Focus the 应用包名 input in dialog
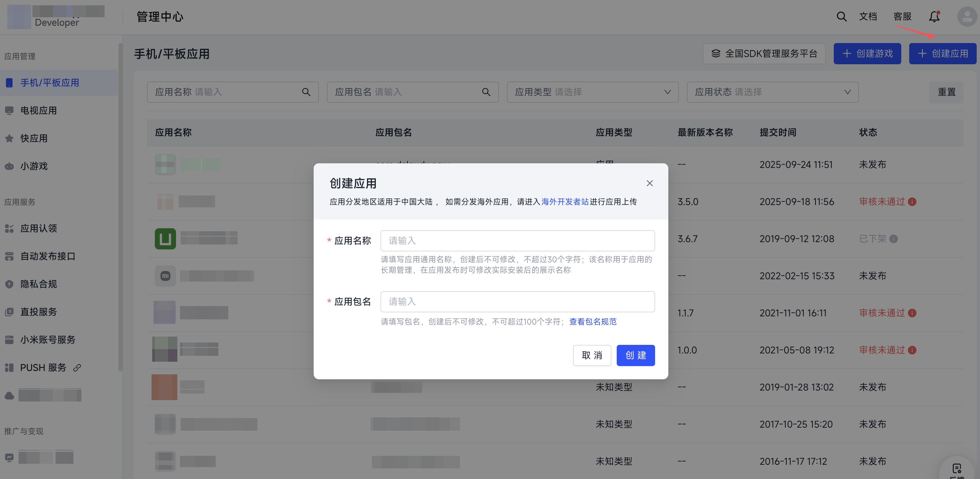The width and height of the screenshot is (980, 479). [x=517, y=301]
